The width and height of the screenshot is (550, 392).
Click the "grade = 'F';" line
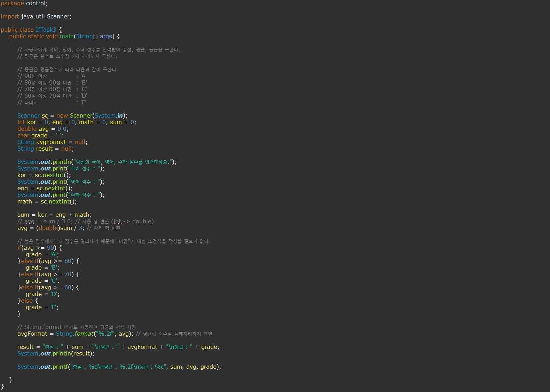[x=42, y=307]
